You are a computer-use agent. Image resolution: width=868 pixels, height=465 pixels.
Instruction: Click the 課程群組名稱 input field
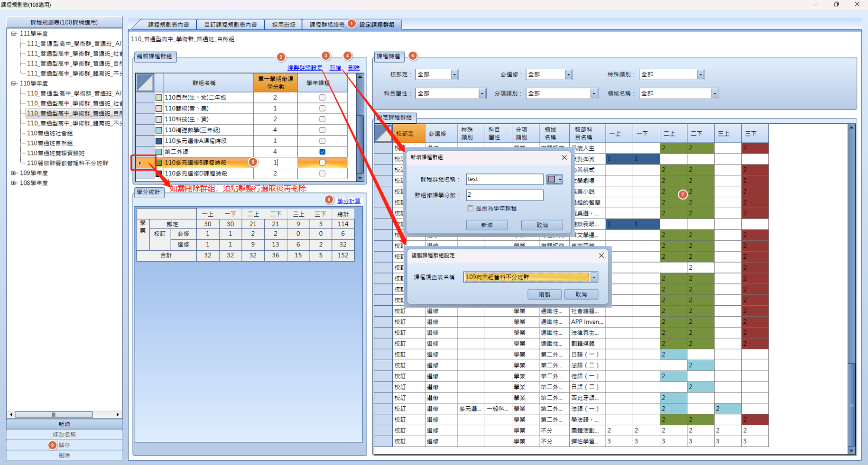point(505,179)
